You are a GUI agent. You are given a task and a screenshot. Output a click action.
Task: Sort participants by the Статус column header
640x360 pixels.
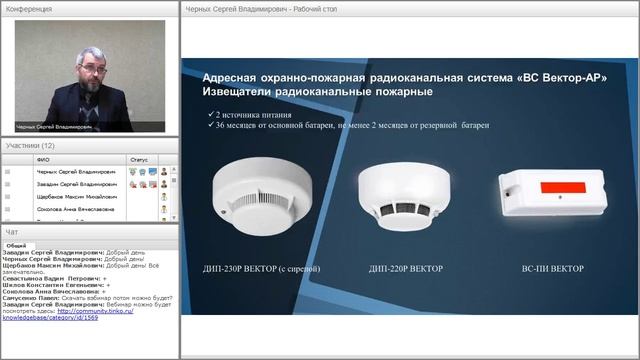[x=142, y=160]
